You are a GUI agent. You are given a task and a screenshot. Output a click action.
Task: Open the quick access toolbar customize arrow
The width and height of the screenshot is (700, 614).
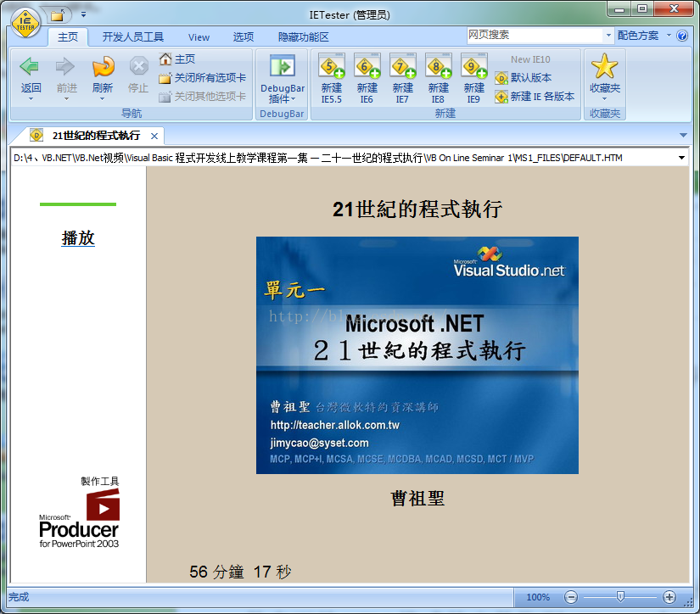coord(83,14)
